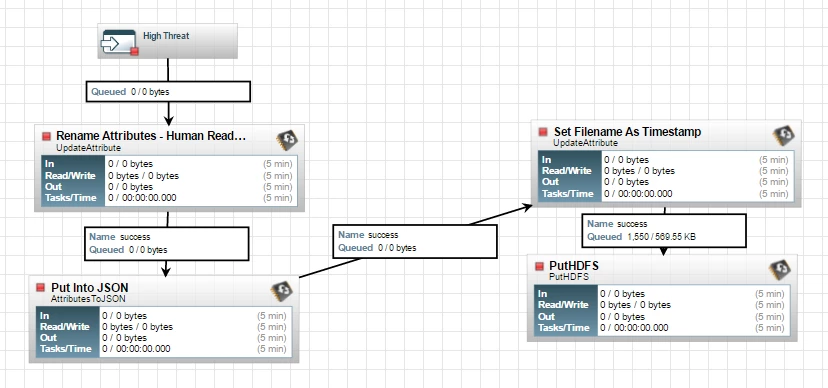Screen dimensions: 828x388
Task: Click Tasks/Time row of PutHDFS stats
Action: pyautogui.click(x=662, y=328)
